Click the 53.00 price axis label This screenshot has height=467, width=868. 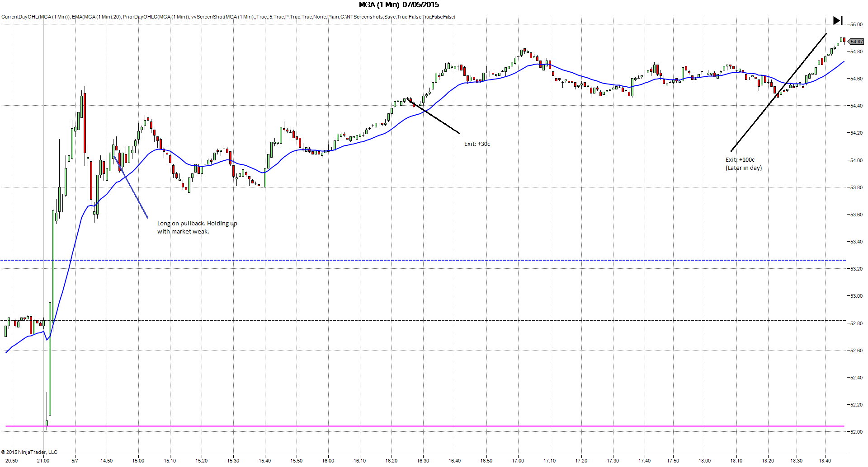[x=856, y=296]
